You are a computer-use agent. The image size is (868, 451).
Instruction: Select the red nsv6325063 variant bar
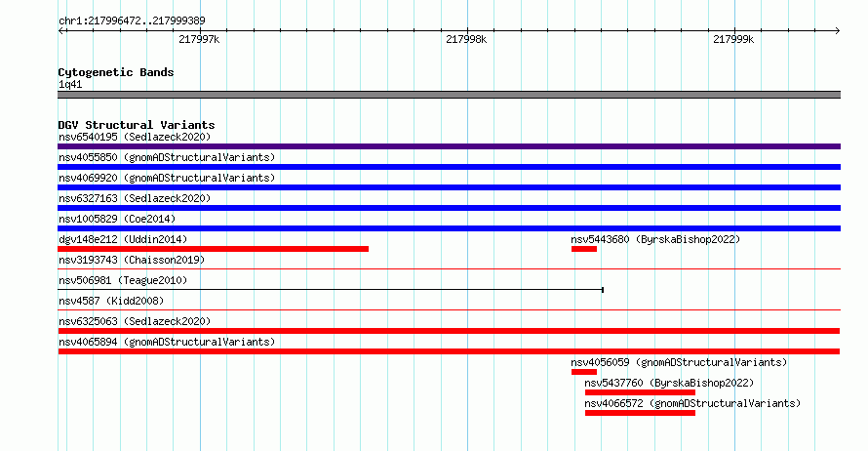point(449,331)
